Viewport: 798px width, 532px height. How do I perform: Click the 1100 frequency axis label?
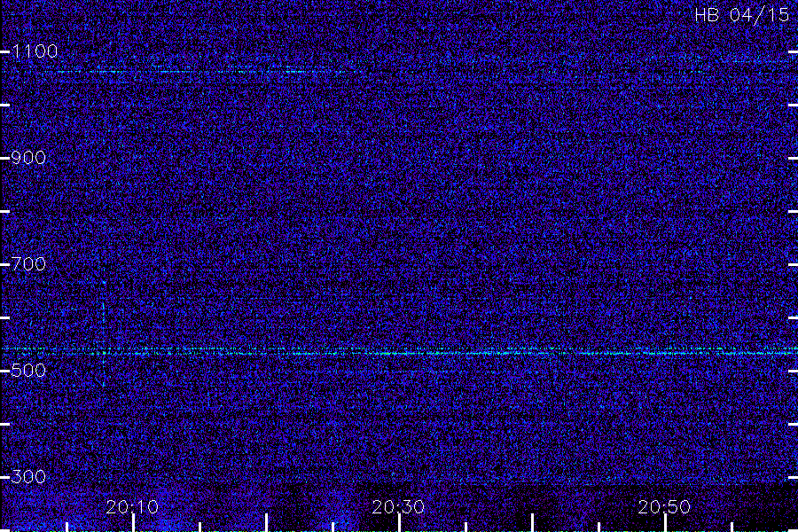pos(35,51)
